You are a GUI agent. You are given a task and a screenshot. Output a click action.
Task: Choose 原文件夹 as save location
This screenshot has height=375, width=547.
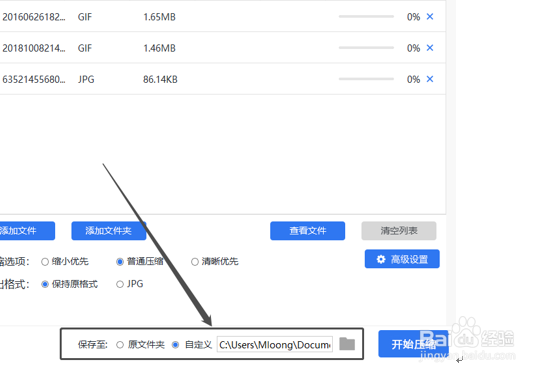tap(120, 345)
